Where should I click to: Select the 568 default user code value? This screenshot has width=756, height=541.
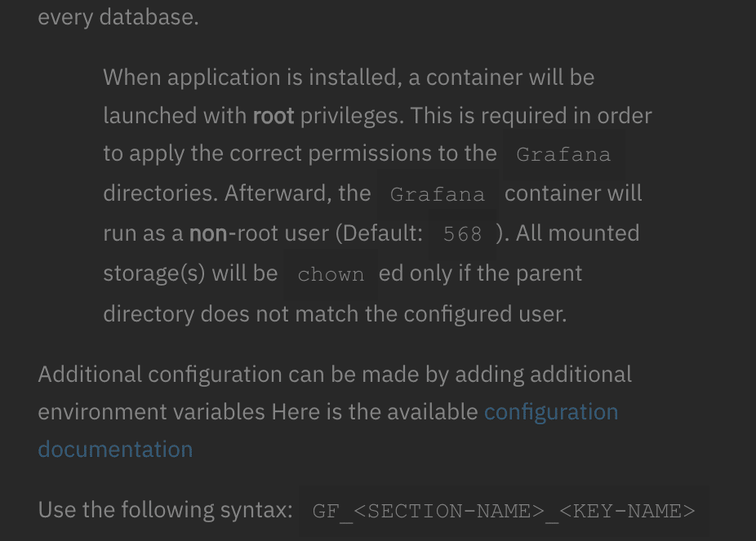(x=462, y=235)
